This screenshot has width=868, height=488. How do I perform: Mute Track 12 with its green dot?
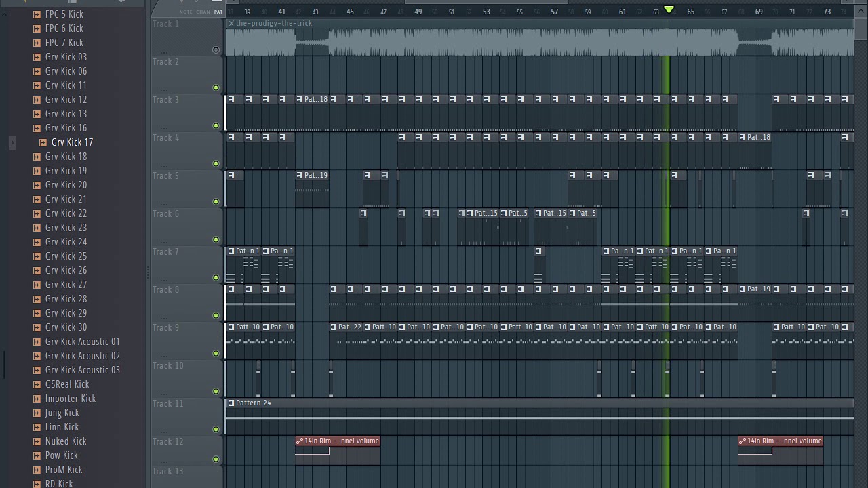[x=216, y=459]
